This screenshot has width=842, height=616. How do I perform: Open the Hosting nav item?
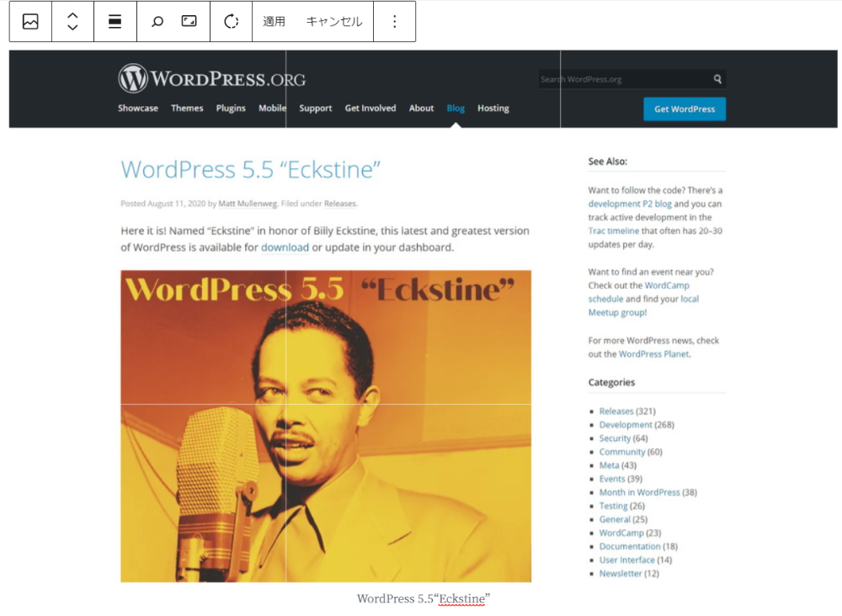493,108
